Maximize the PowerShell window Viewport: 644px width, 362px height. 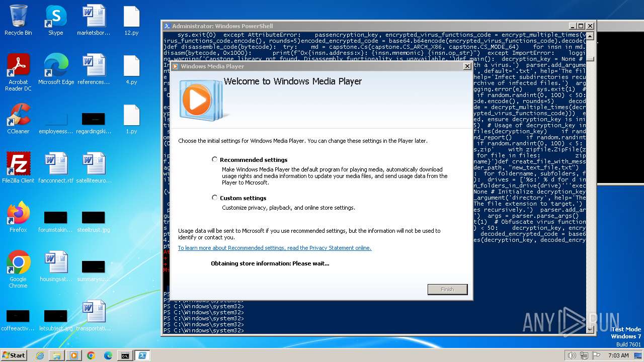[x=581, y=26]
